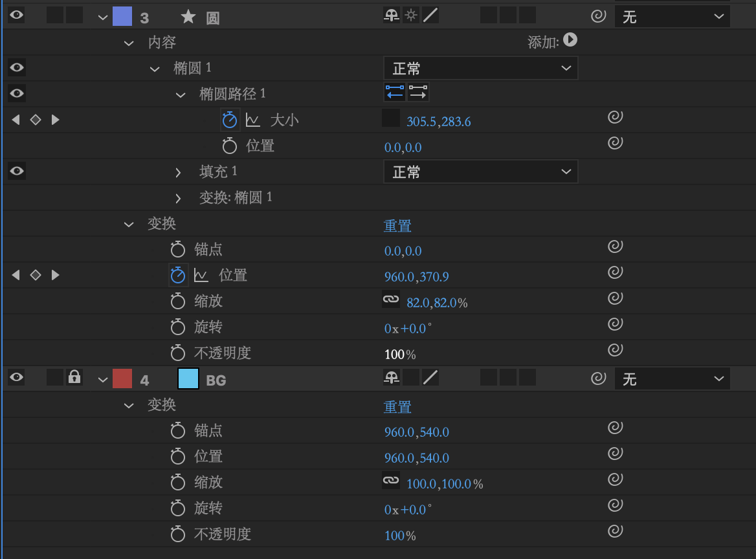Click the red label color swatch of BG layer
Screen dimensions: 756x559
pyautogui.click(x=122, y=378)
